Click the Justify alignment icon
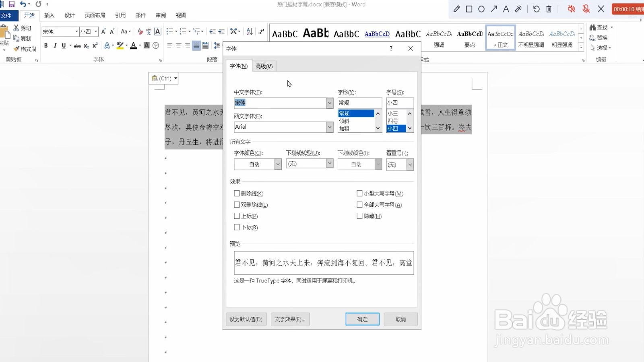This screenshot has height=362, width=644. point(196,45)
